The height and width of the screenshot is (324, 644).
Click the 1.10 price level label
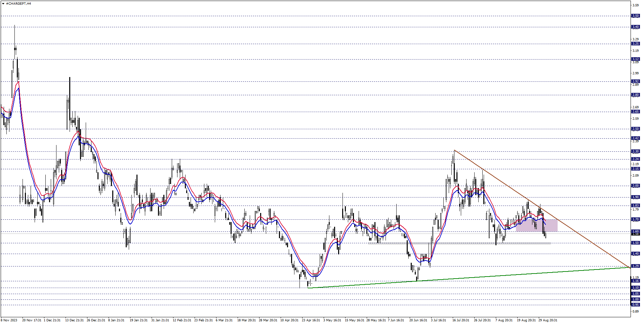coord(635,288)
